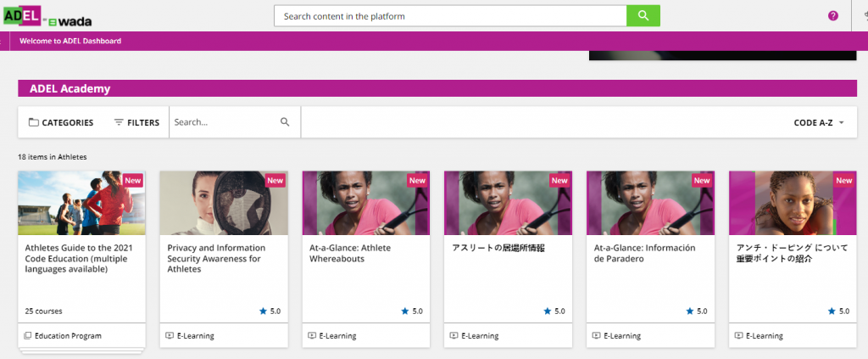
Task: Open Athletes Guide to the 2021 Code Education
Action: pyautogui.click(x=79, y=258)
